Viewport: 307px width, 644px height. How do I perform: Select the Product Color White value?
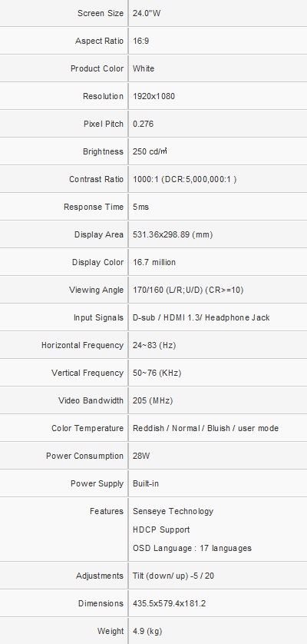coord(144,68)
